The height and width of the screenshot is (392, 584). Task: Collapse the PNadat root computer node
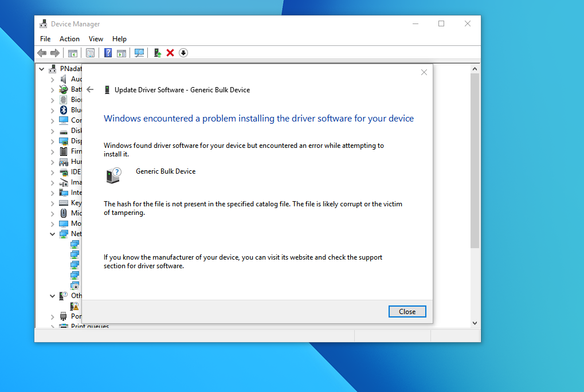point(42,69)
